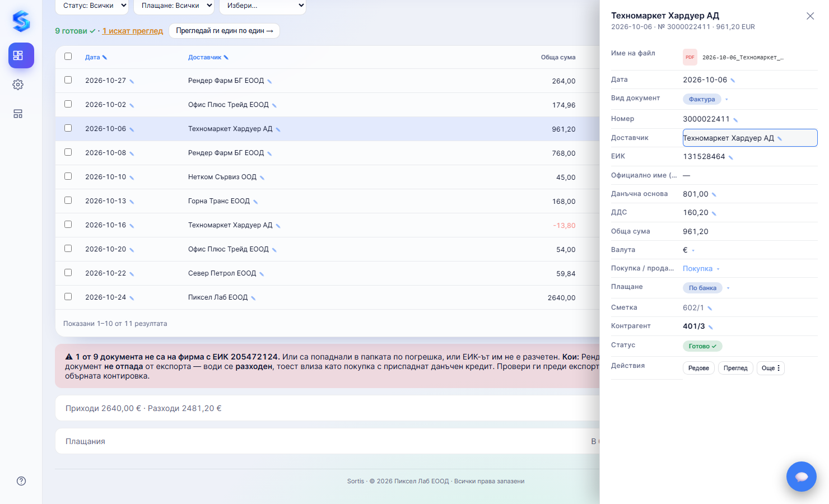Screen dimensions: 829x504
Task: Edit counterparty 401/3 pencil icon
Action: coord(711,327)
